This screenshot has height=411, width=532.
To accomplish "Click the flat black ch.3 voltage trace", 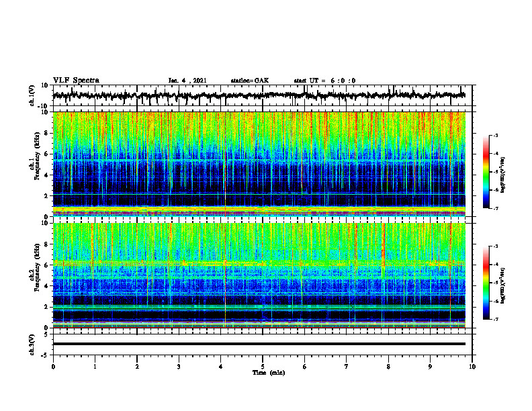I will pyautogui.click(x=259, y=344).
